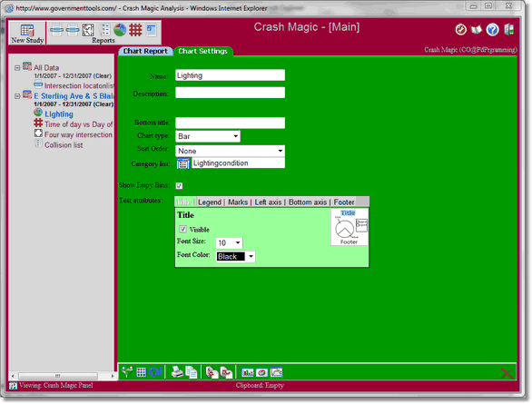
Task: Open the second list report icon
Action: click(73, 31)
